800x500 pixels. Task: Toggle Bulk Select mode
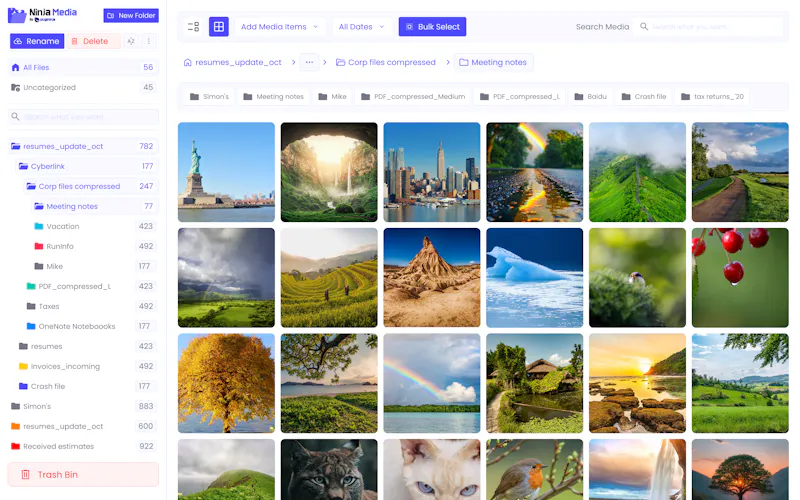(x=432, y=27)
